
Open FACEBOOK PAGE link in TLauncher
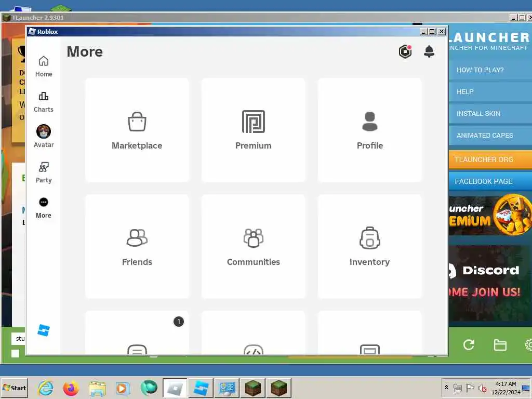click(490, 181)
